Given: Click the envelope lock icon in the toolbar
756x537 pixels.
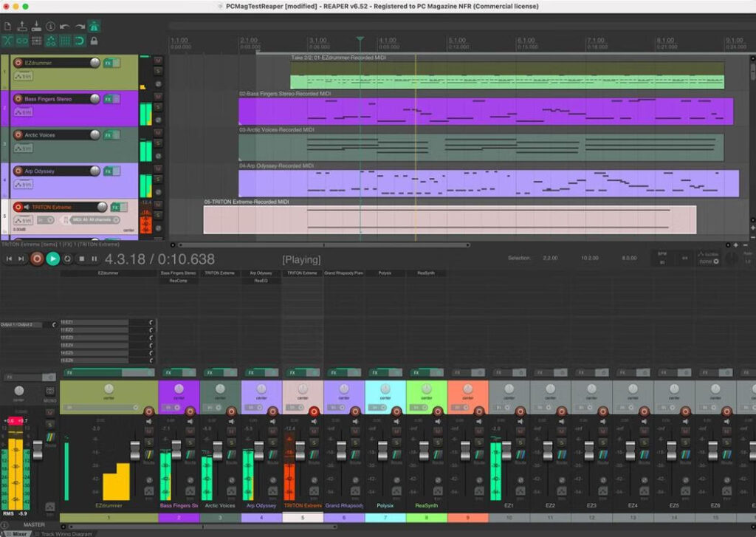Looking at the screenshot, I should (x=94, y=41).
